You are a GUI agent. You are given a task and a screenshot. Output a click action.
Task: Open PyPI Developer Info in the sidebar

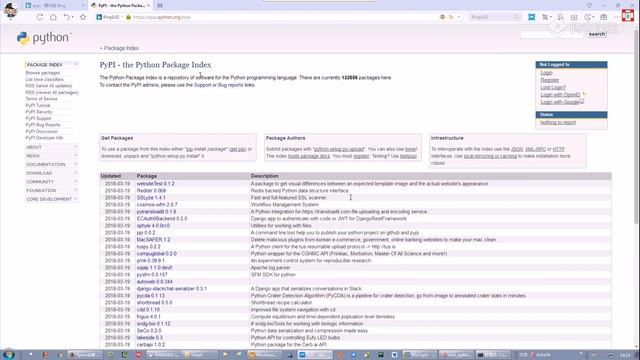pos(44,138)
